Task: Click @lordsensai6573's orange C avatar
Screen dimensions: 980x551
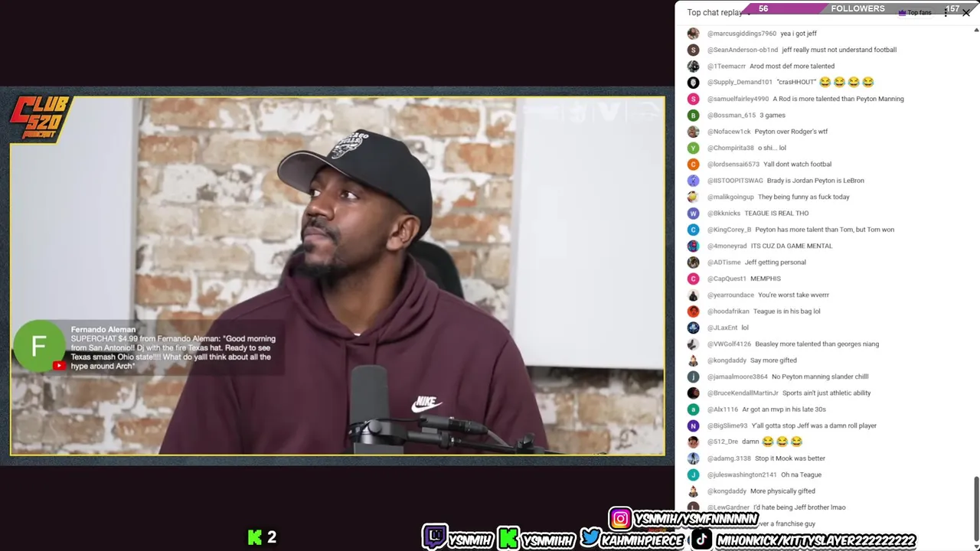Action: [693, 164]
